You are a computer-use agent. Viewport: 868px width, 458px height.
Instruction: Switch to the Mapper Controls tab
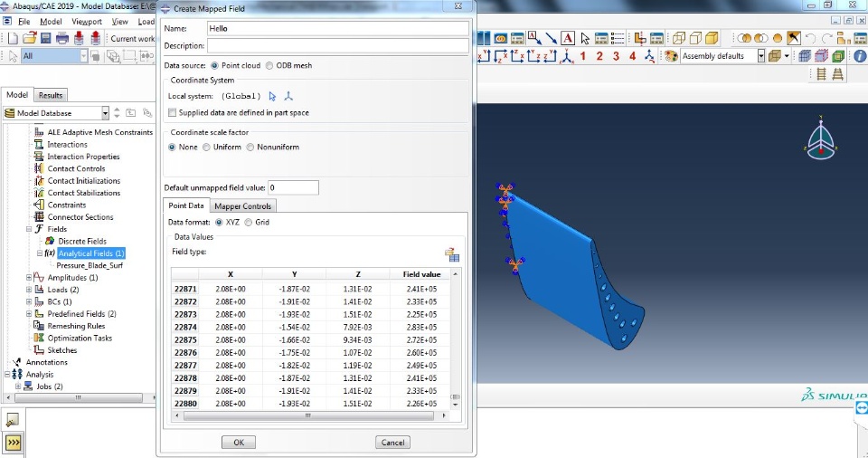coord(242,206)
